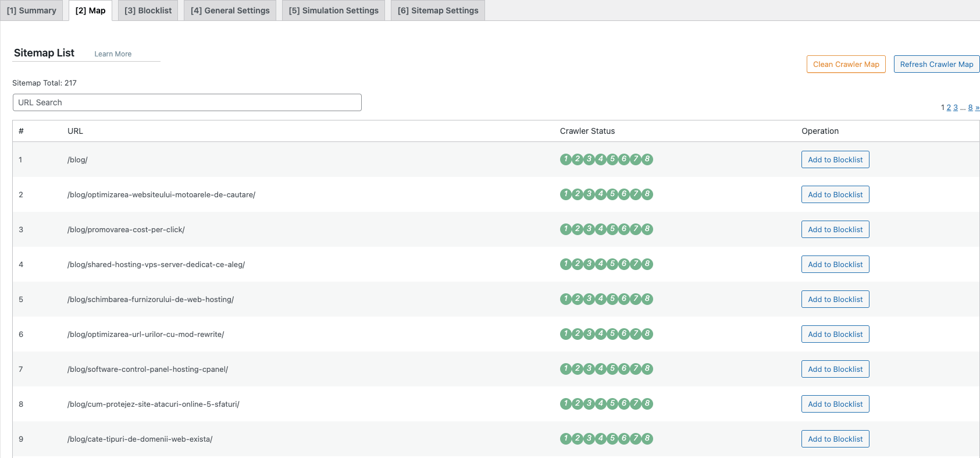Screen dimensions: 980x458
Task: Click crawler badge 3 for software-control-panel row
Action: point(589,369)
